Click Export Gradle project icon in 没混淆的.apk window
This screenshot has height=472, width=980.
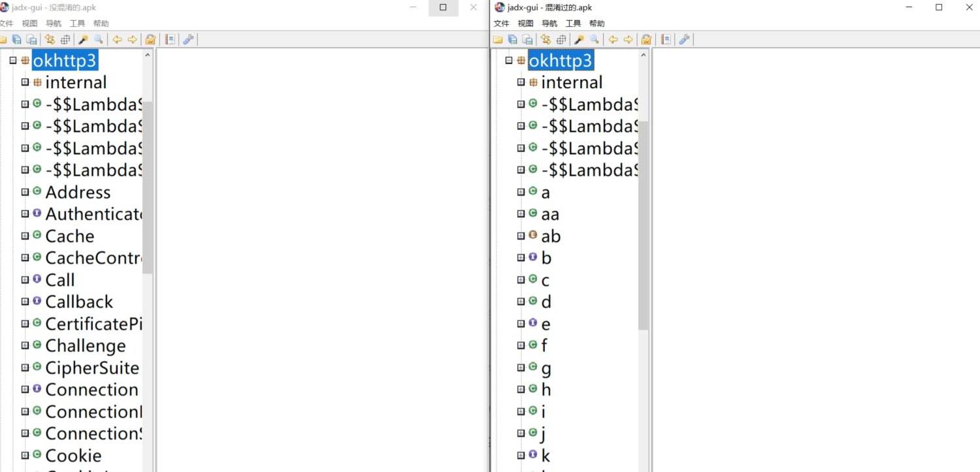tap(31, 40)
